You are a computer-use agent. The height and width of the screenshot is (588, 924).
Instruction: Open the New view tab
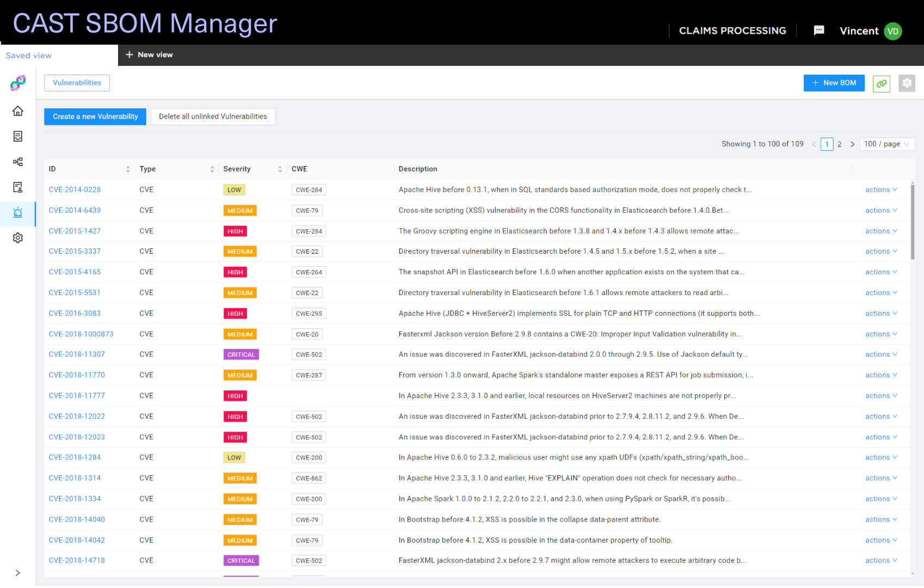[x=150, y=55]
